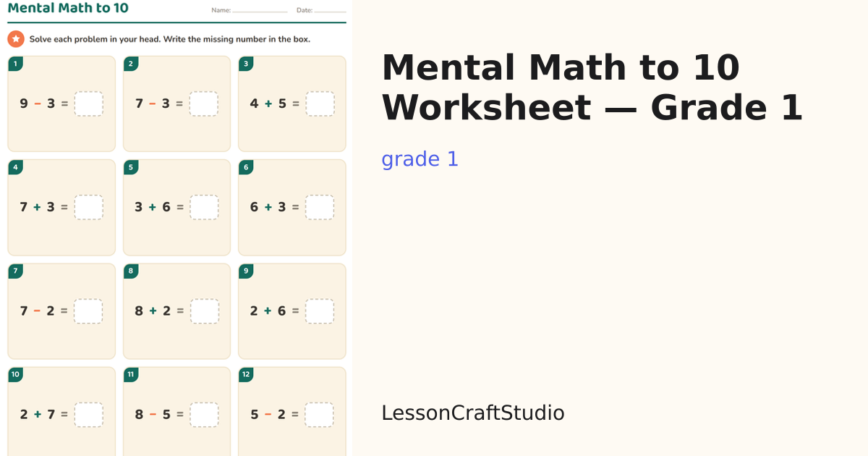Screen dimensions: 868x456
Task: Click the green number 3 badge
Action: point(246,64)
